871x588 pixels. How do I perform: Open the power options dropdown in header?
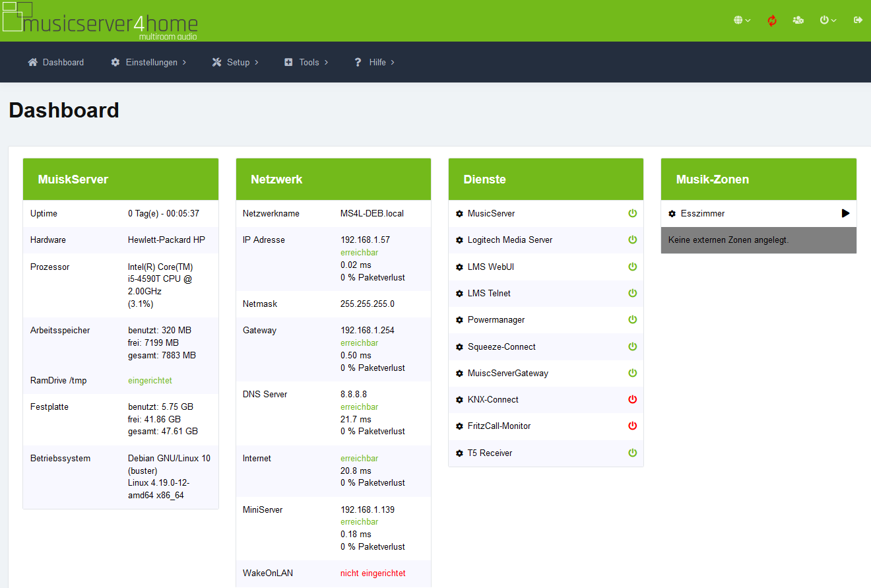point(827,20)
